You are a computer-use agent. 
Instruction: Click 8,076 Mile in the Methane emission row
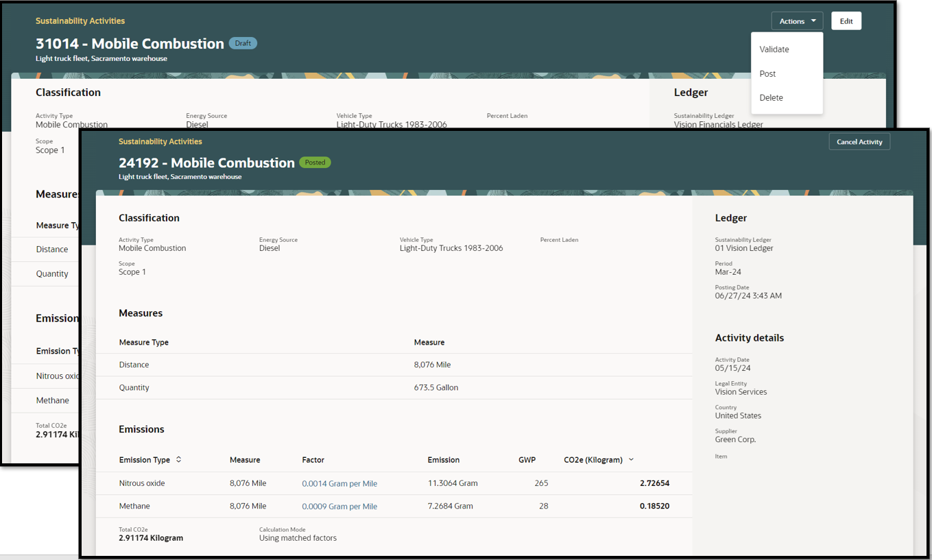click(x=248, y=506)
